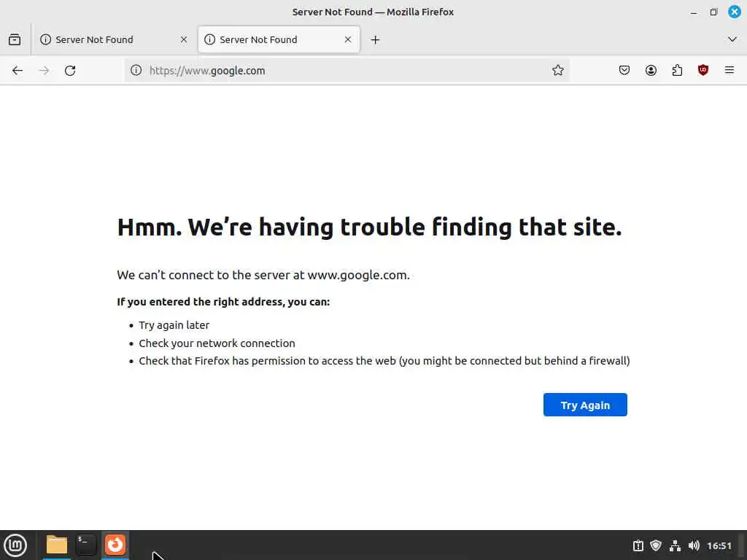Reload the current page

[x=70, y=71]
